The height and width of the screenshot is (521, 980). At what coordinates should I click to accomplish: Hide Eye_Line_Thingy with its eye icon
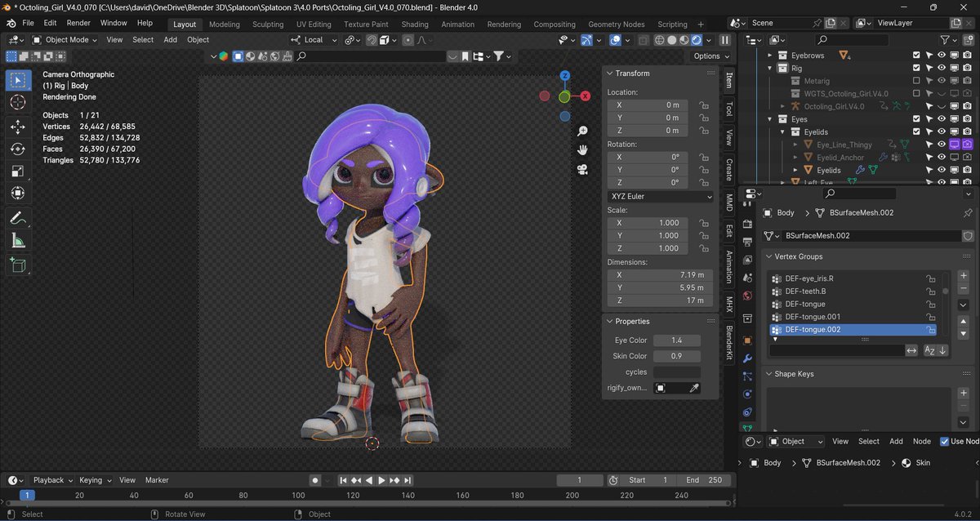click(942, 145)
